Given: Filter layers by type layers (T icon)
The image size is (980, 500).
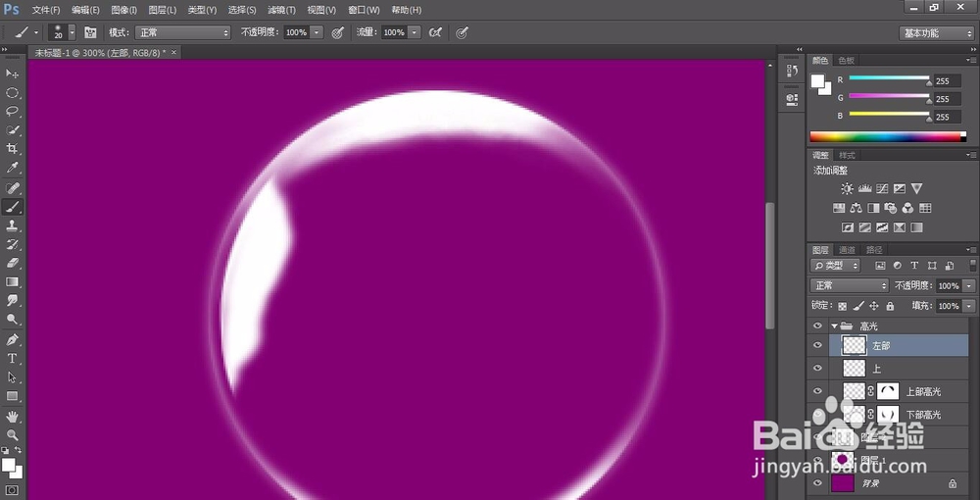Looking at the screenshot, I should [914, 266].
